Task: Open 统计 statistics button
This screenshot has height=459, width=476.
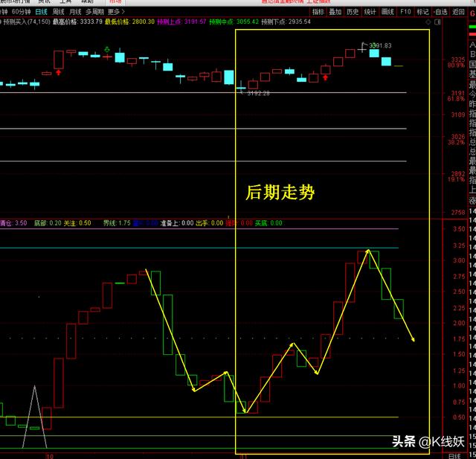Action: 370,12
